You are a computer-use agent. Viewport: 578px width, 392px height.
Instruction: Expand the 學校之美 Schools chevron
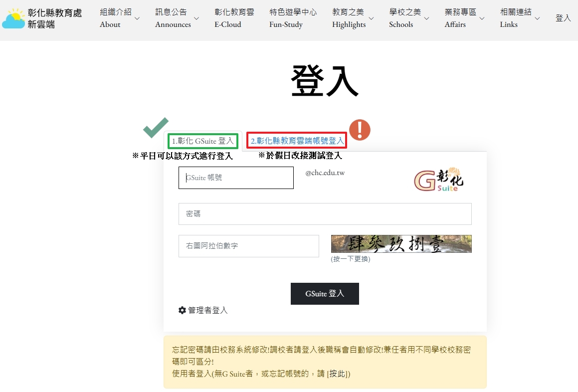pos(426,18)
